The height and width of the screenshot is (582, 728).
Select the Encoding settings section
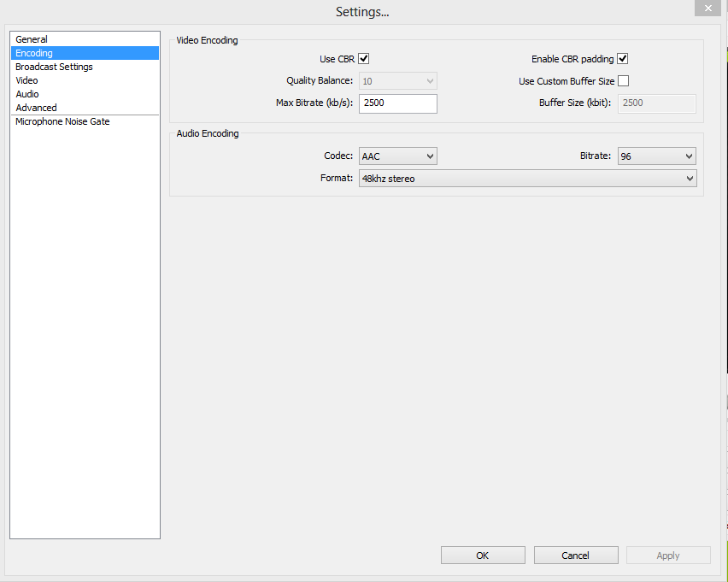[85, 53]
